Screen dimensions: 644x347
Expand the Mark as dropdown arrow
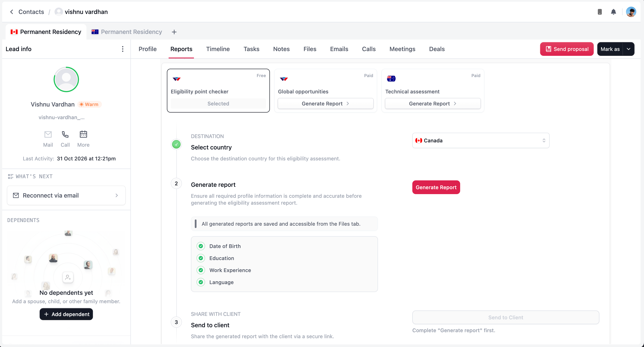point(629,49)
